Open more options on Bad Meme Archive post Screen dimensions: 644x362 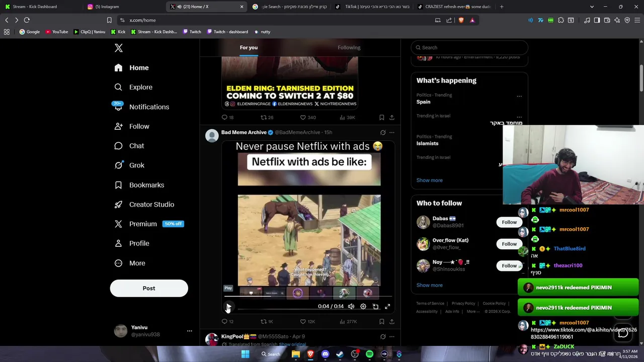(x=392, y=133)
